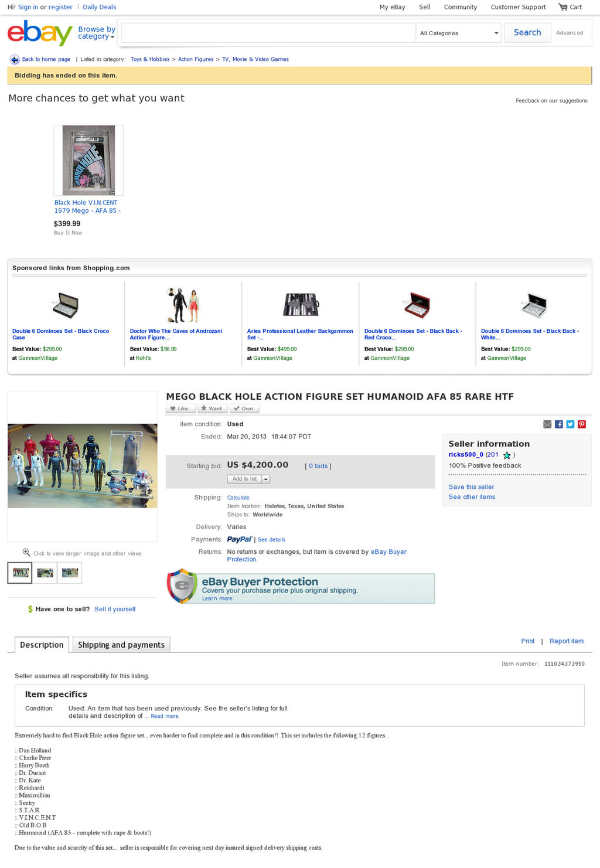Expand the Add to list arrow

click(265, 479)
